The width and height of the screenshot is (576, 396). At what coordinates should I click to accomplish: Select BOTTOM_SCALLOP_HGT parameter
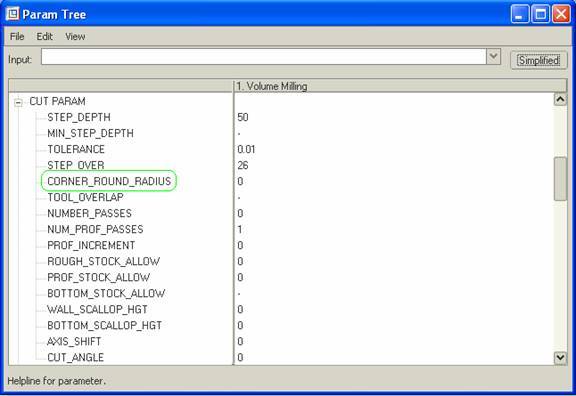click(x=105, y=325)
